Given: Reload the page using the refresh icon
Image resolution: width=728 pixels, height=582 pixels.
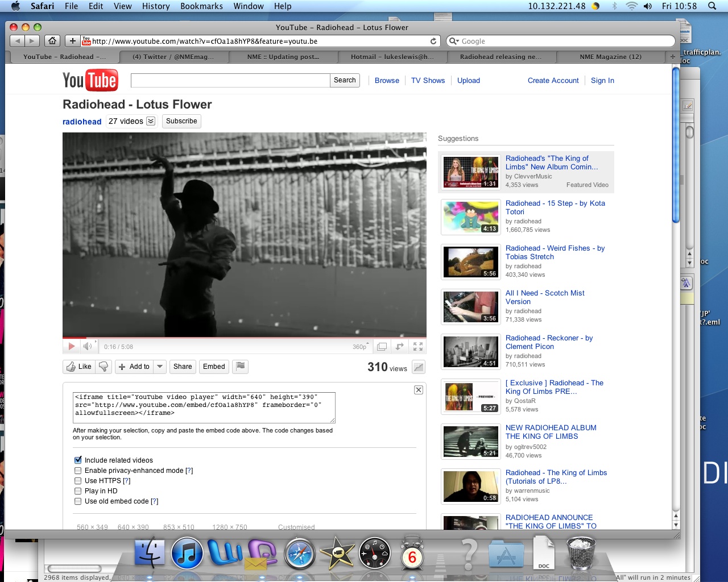Looking at the screenshot, I should (433, 41).
